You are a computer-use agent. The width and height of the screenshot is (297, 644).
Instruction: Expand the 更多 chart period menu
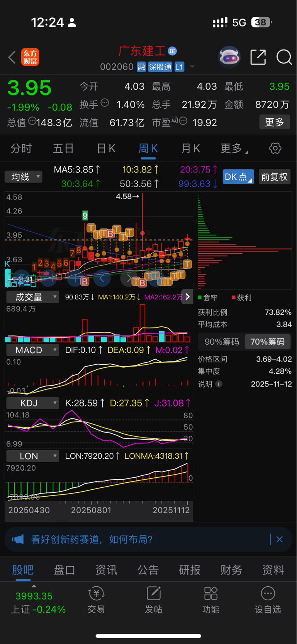(234, 149)
